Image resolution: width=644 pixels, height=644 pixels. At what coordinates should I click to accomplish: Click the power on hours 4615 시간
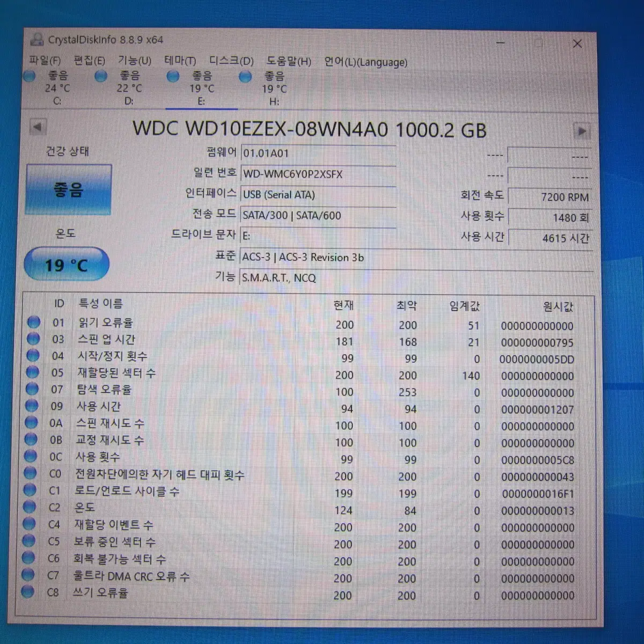click(550, 238)
